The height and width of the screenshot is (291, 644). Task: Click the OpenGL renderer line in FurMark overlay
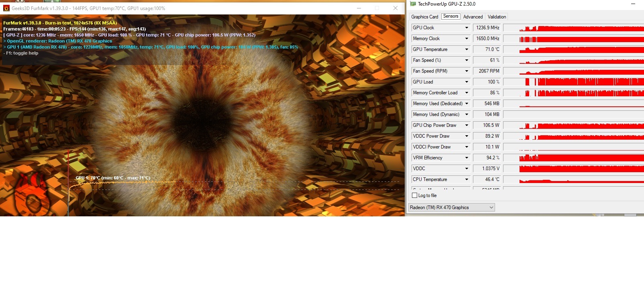coord(58,41)
